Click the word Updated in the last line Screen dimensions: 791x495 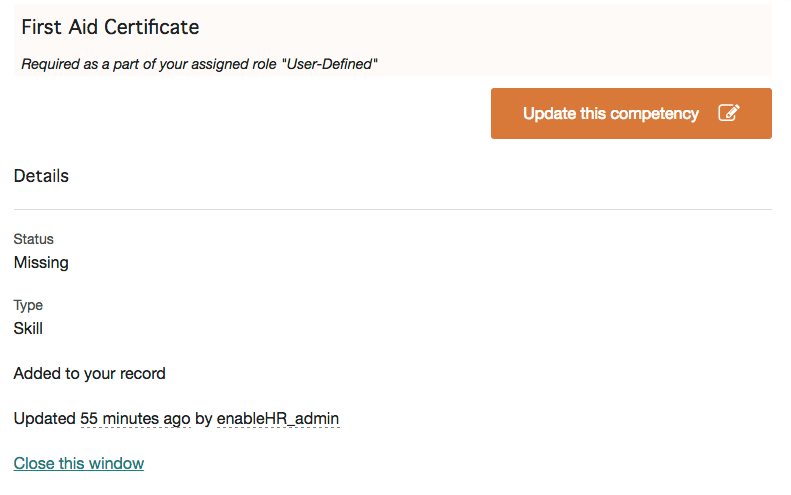point(44,418)
